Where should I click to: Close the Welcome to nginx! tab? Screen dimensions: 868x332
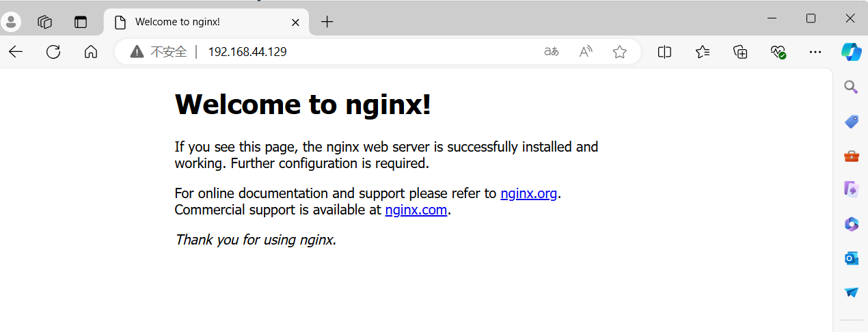tap(295, 22)
